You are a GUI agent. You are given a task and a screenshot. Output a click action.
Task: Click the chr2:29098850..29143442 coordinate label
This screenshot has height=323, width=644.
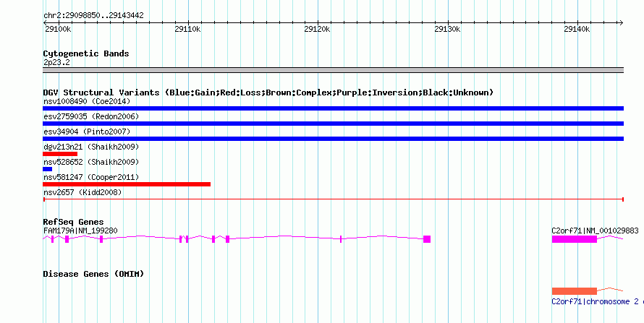click(93, 16)
